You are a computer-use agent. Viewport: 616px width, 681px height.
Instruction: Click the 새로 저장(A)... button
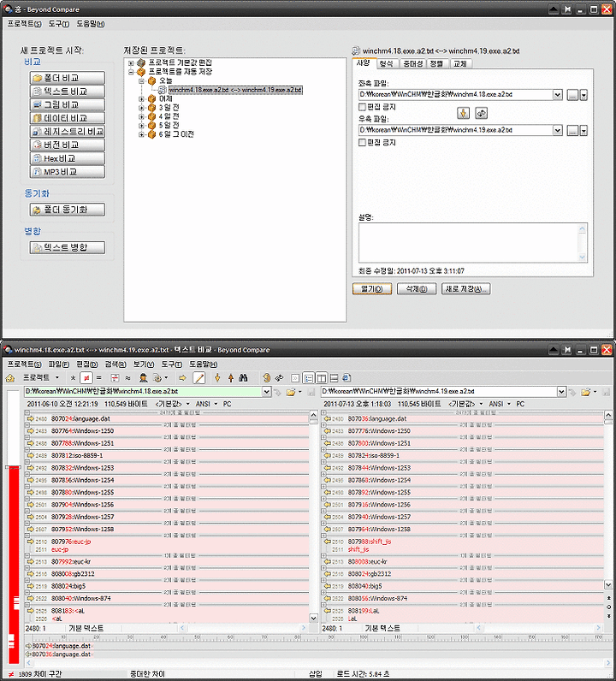coord(465,289)
